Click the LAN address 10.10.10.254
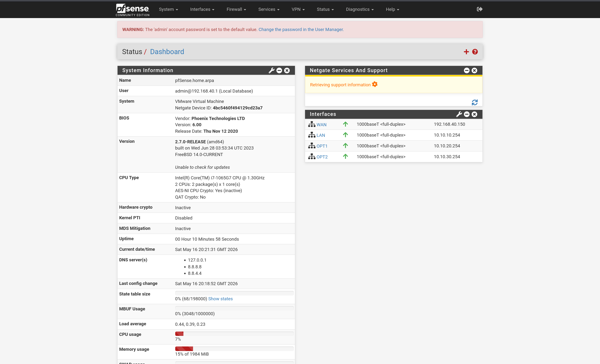Screen dimensions: 600x364 tap(447, 135)
